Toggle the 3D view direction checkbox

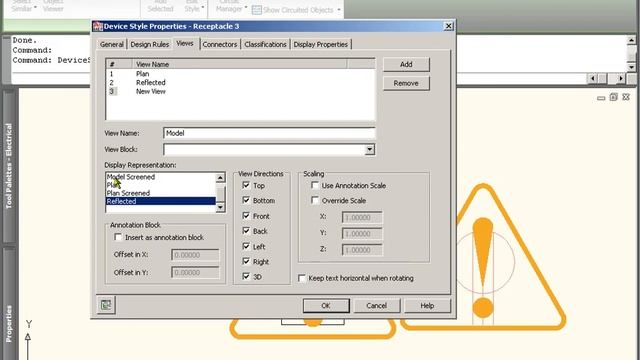point(246,276)
